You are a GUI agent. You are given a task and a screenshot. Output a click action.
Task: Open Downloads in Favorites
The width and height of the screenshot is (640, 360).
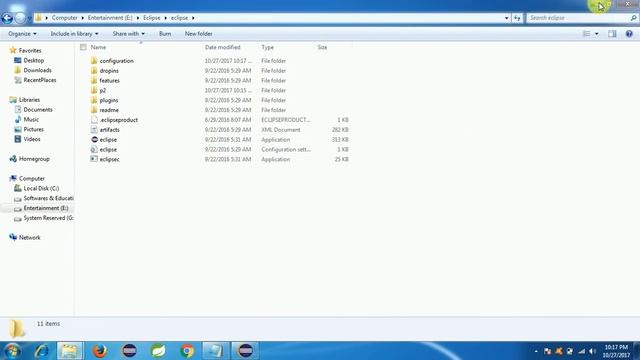pyautogui.click(x=37, y=70)
